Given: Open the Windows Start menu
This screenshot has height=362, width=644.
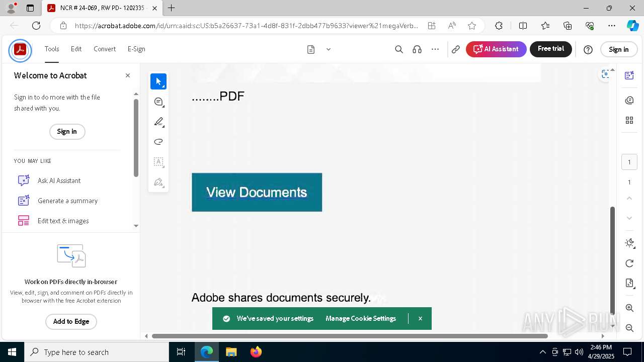Looking at the screenshot, I should pyautogui.click(x=12, y=352).
